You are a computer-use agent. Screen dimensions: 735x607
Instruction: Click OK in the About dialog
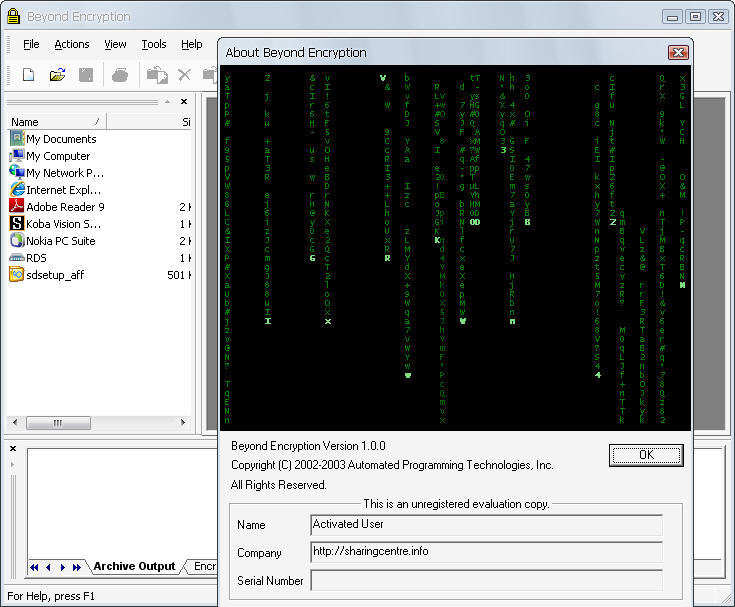pyautogui.click(x=646, y=455)
